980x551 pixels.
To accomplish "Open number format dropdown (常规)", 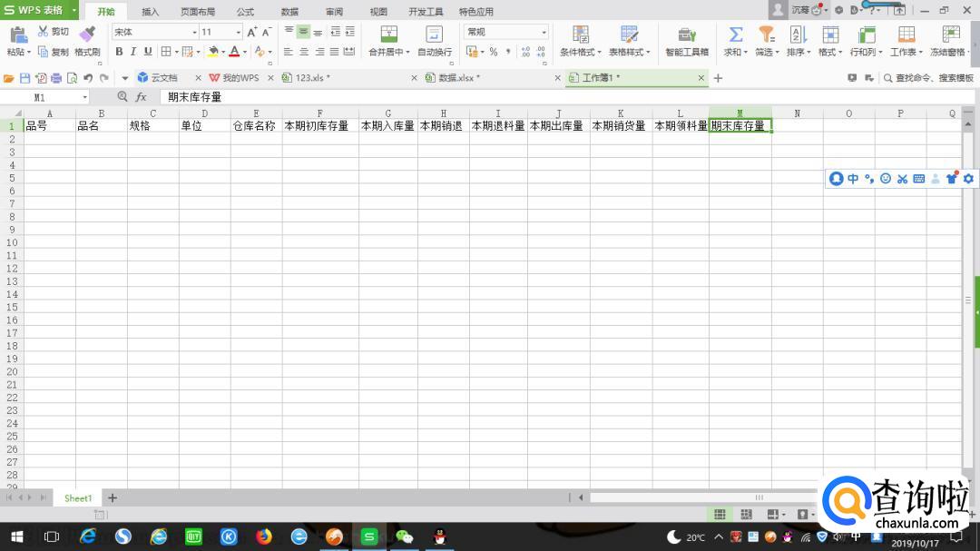I will pos(544,32).
